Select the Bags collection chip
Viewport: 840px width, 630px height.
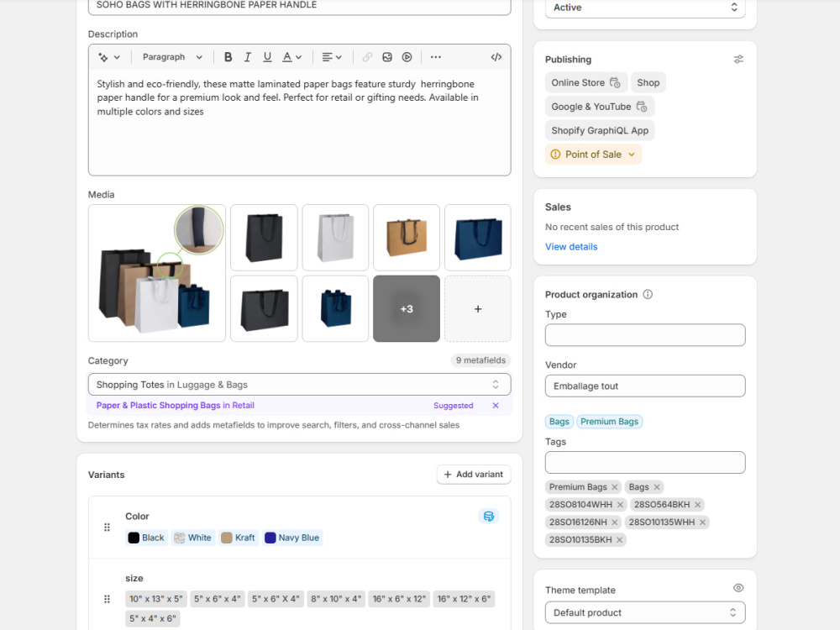[x=559, y=422]
